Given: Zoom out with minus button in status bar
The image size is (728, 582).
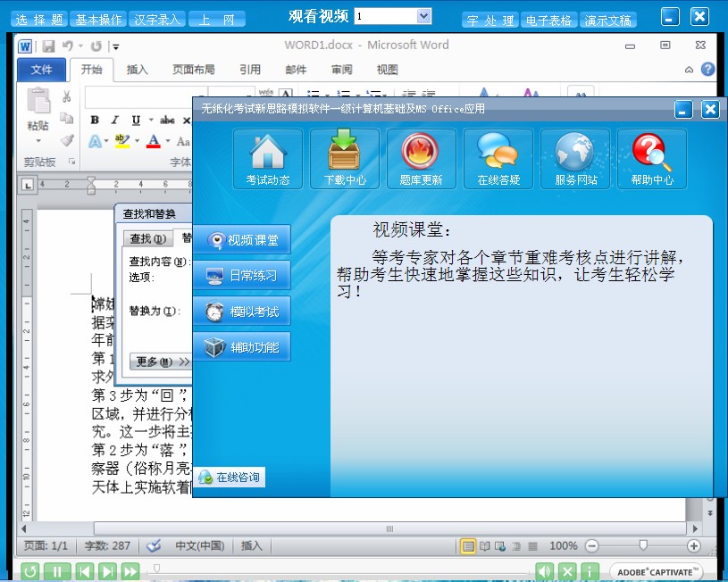Looking at the screenshot, I should pyautogui.click(x=591, y=545).
